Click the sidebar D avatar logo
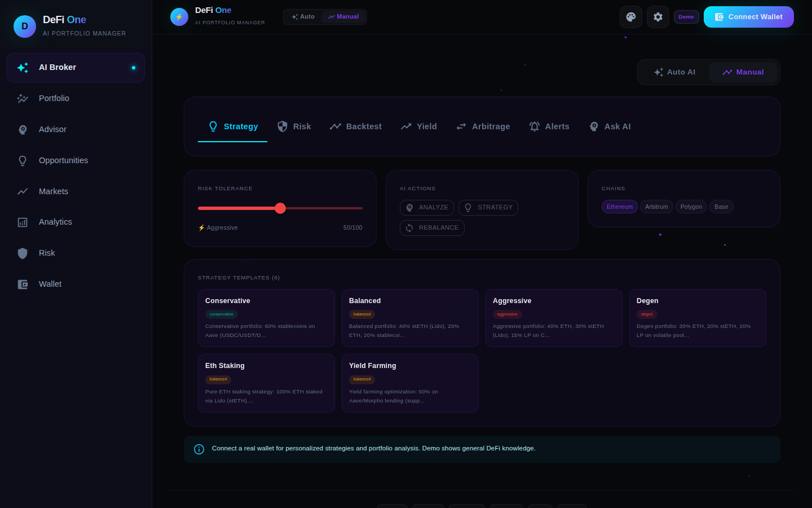The image size is (812, 508). [25, 27]
